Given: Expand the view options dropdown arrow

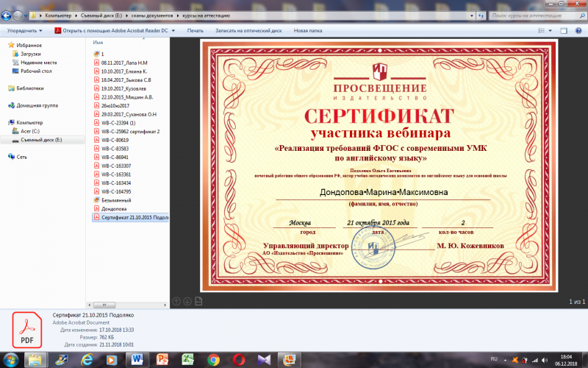Looking at the screenshot, I should [x=550, y=31].
